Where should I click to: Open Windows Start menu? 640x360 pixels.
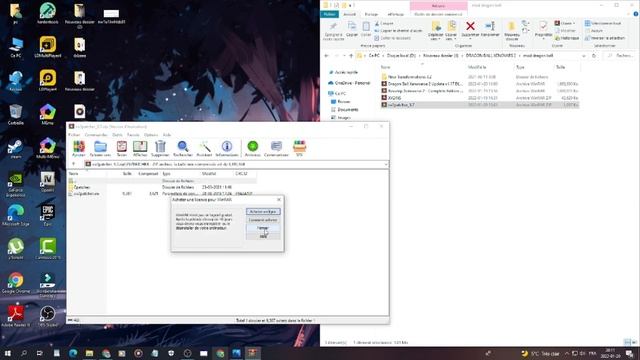pos(7,353)
